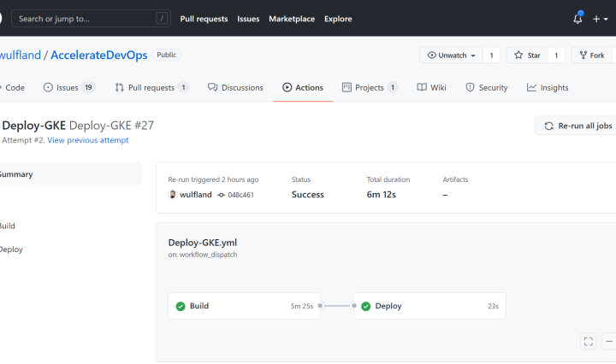This screenshot has width=616, height=364.
Task: Select the Wiki tab
Action: 431,87
